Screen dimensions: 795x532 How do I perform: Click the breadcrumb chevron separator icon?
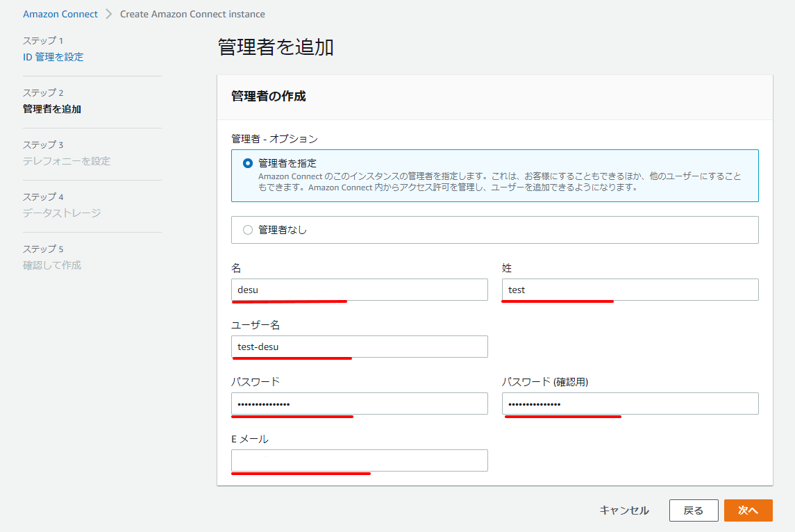coord(109,14)
